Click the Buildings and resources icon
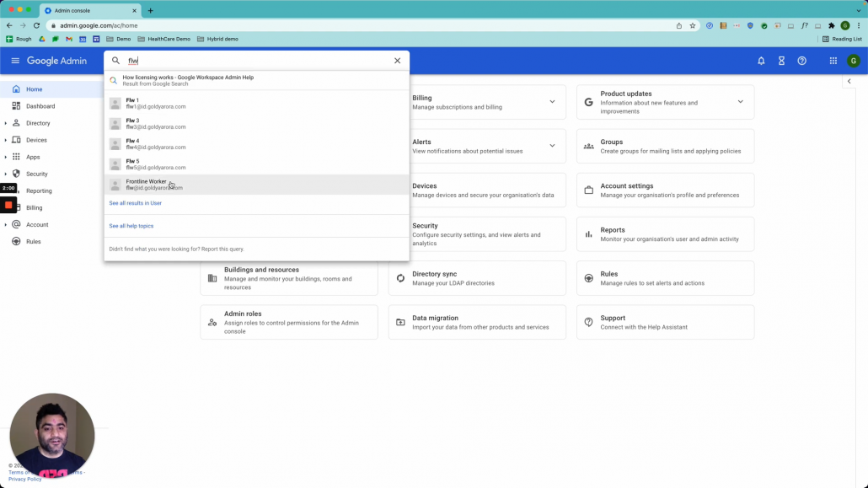Screen dimensions: 868x488 click(x=212, y=278)
